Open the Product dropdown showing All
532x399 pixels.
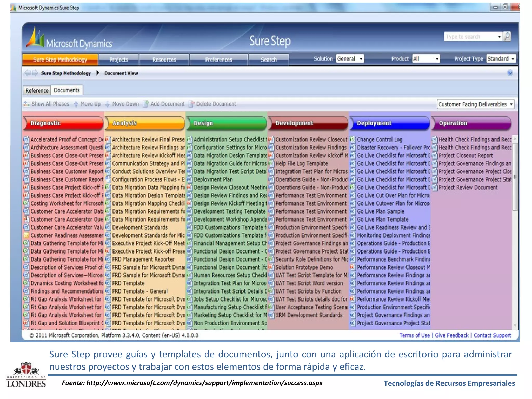(426, 59)
